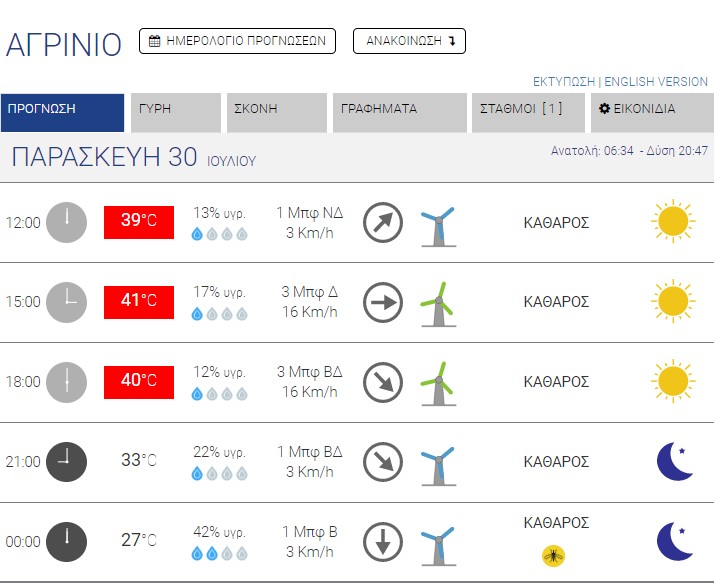The height and width of the screenshot is (583, 714).
Task: Click the mosquito warning icon at 00:00
Action: click(x=553, y=556)
